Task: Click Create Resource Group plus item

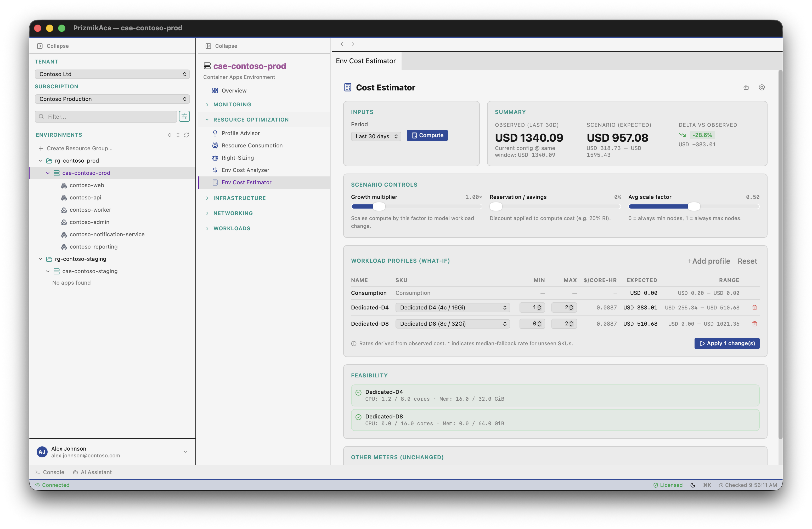Action: 75,149
